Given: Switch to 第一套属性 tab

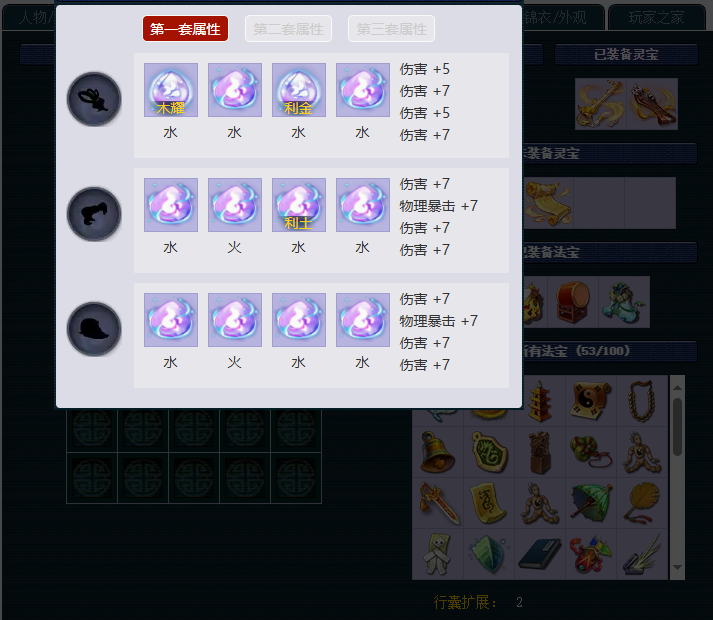Looking at the screenshot, I should (185, 29).
